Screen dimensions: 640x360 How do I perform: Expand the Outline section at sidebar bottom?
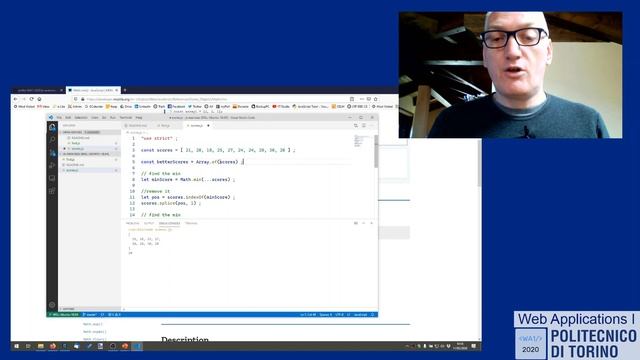tap(90, 309)
